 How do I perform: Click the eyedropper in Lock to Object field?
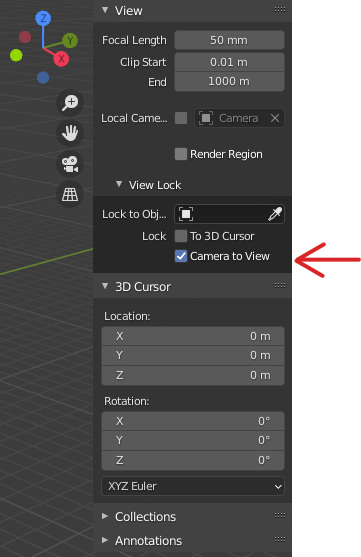[275, 214]
